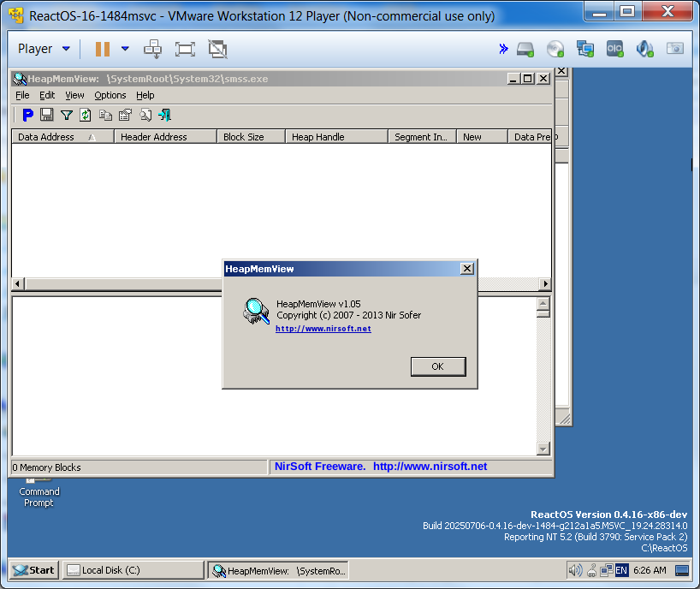Click the Find magnifier toolbar icon

click(145, 115)
